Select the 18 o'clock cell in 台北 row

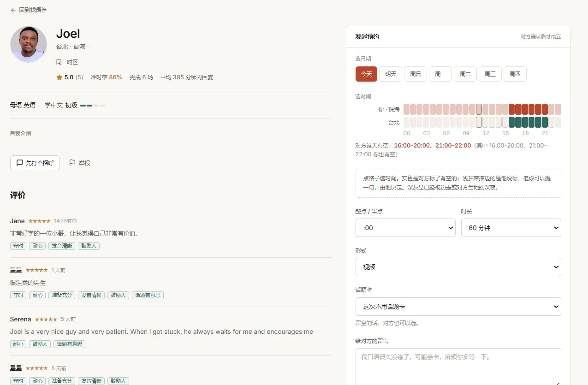tap(525, 122)
